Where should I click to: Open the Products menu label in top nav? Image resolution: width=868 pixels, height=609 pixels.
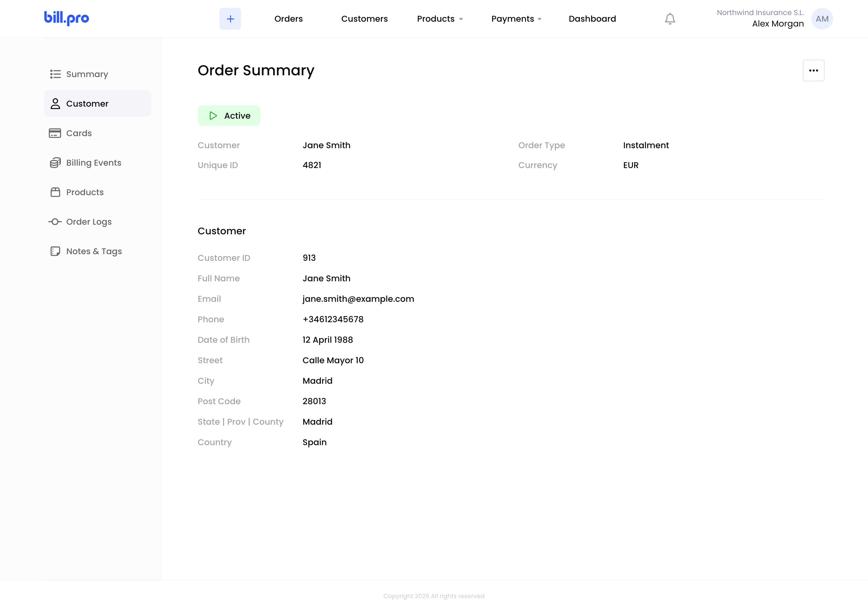coord(436,18)
